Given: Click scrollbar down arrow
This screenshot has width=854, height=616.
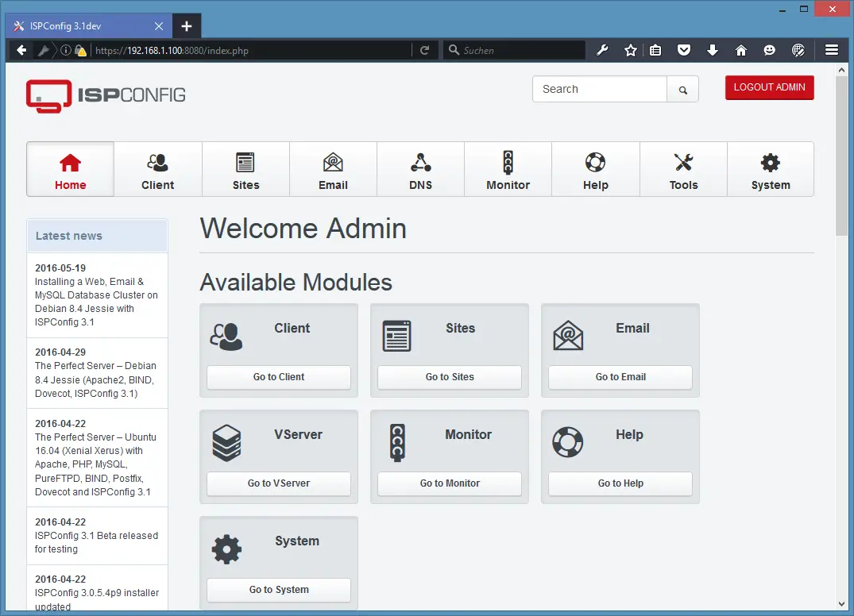Looking at the screenshot, I should pos(841,604).
